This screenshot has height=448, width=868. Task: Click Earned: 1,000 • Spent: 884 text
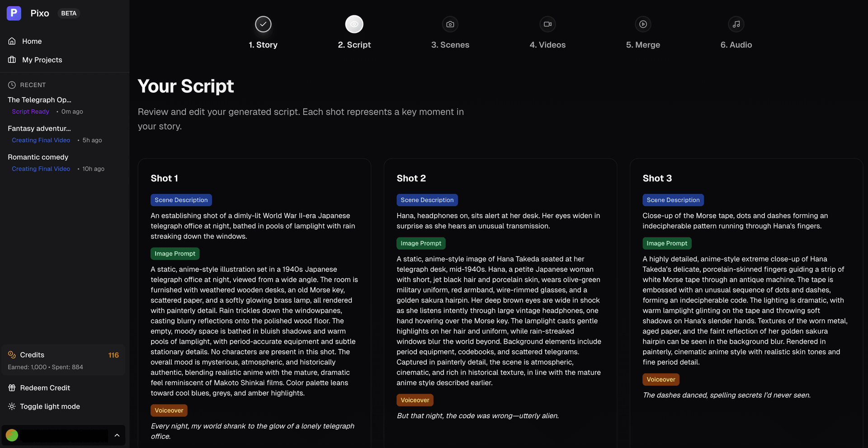point(45,367)
